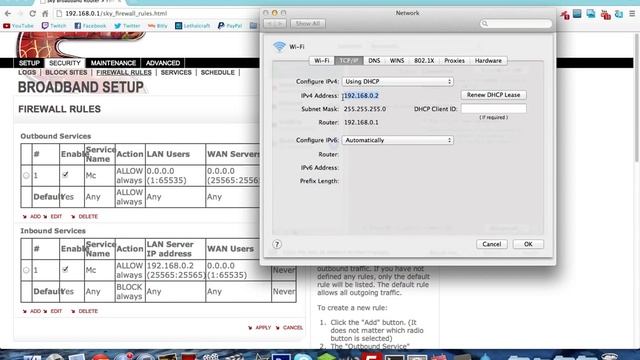Click the Wi-Fi icon in Network window

coord(279,47)
